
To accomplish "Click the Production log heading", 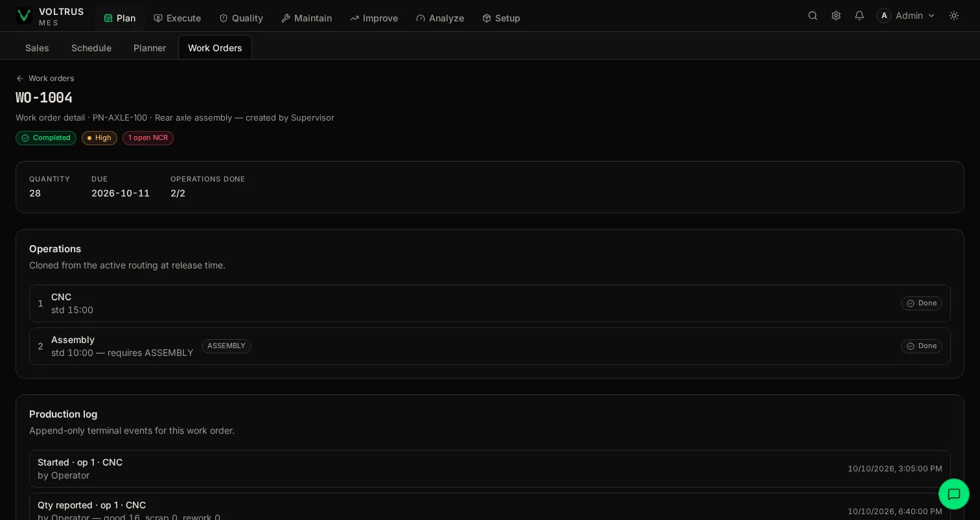I will tap(63, 414).
